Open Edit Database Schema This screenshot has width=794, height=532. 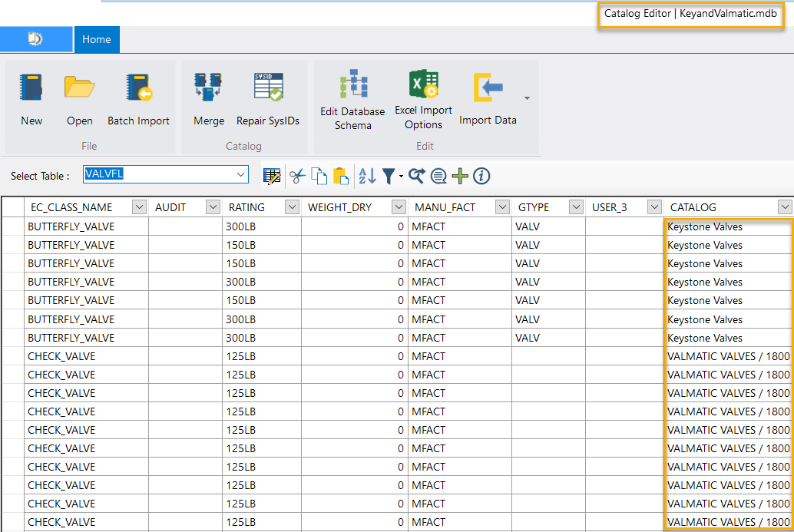pyautogui.click(x=352, y=84)
